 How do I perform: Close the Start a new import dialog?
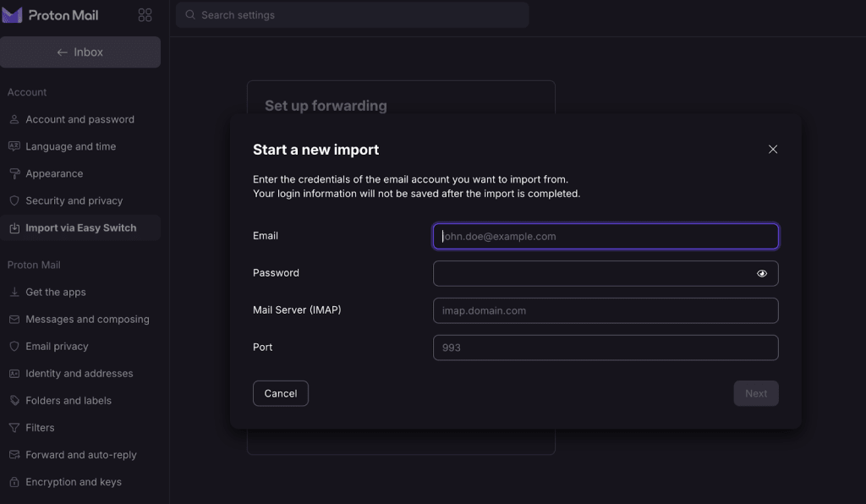click(772, 149)
